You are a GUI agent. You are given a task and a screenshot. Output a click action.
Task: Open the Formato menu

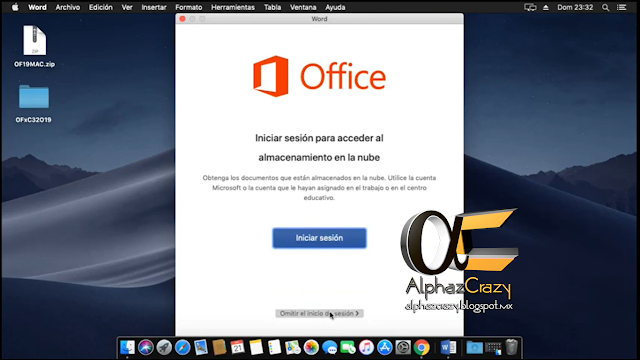pos(189,7)
